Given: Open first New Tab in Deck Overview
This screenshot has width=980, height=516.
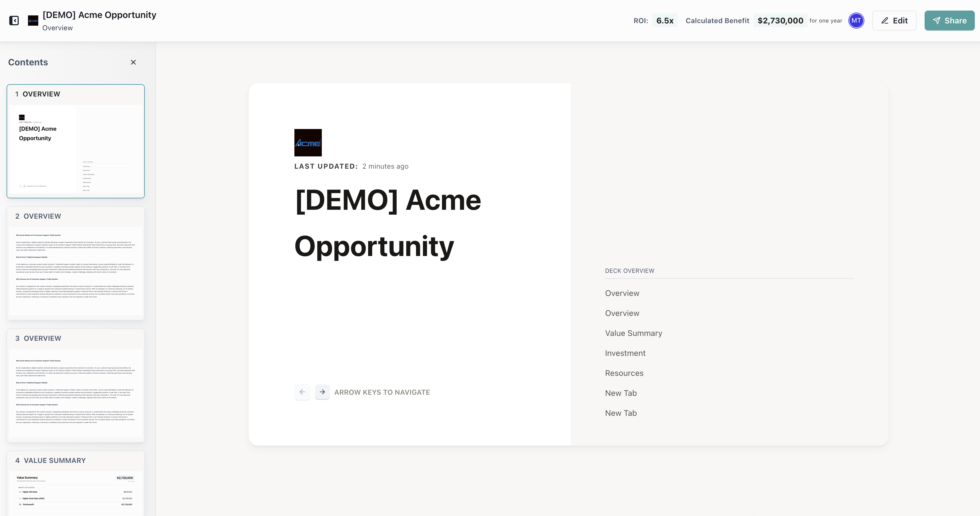Looking at the screenshot, I should 620,393.
